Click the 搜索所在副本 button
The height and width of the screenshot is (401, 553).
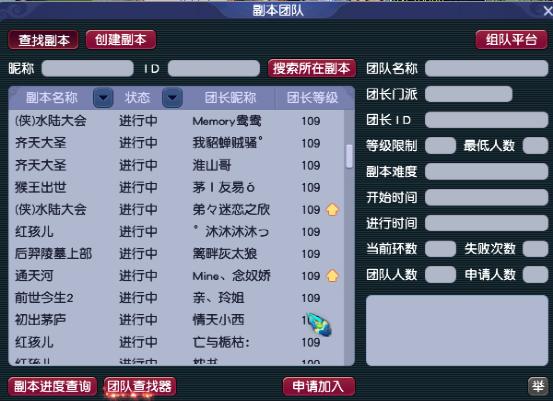tap(312, 68)
